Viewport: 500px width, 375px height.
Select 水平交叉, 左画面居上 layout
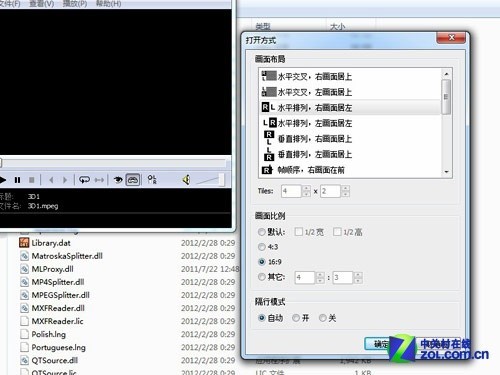click(350, 92)
